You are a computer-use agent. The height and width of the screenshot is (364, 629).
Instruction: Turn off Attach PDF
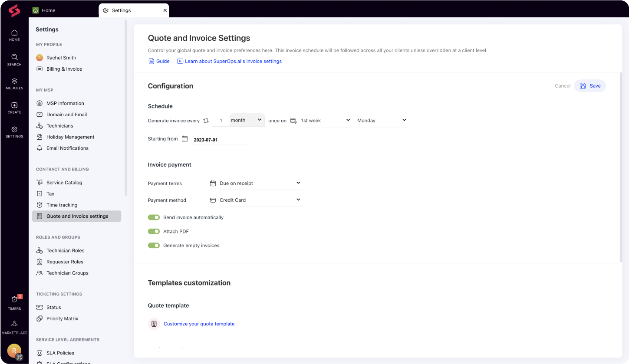(154, 231)
